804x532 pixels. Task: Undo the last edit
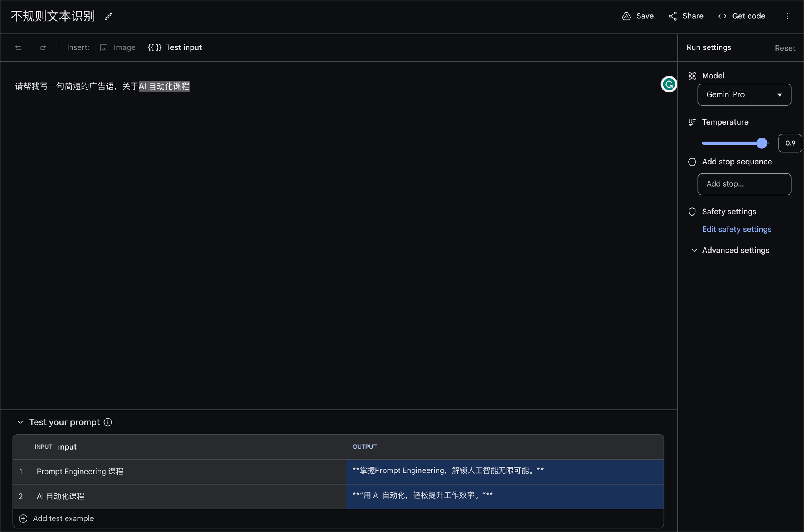coord(18,47)
